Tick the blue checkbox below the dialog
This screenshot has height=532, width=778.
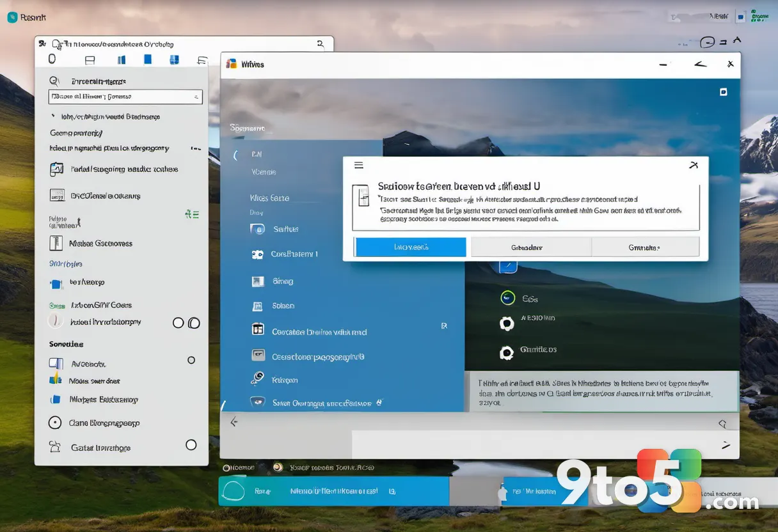point(507,267)
